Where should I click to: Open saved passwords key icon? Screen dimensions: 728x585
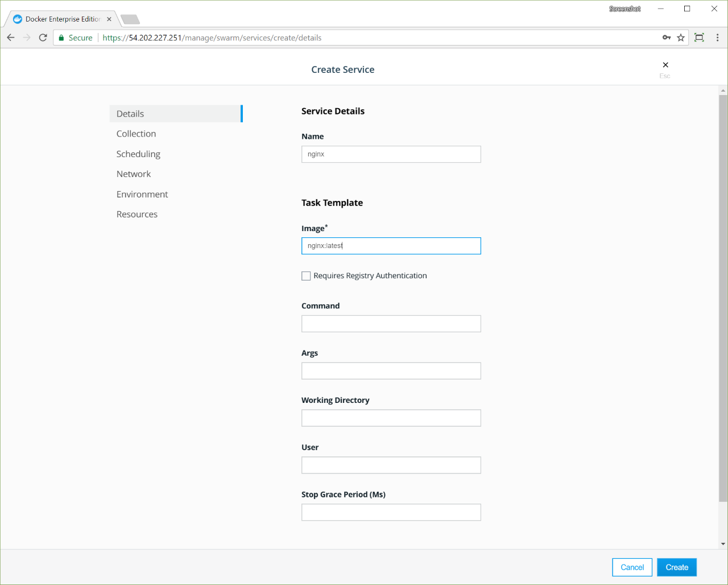pos(667,38)
